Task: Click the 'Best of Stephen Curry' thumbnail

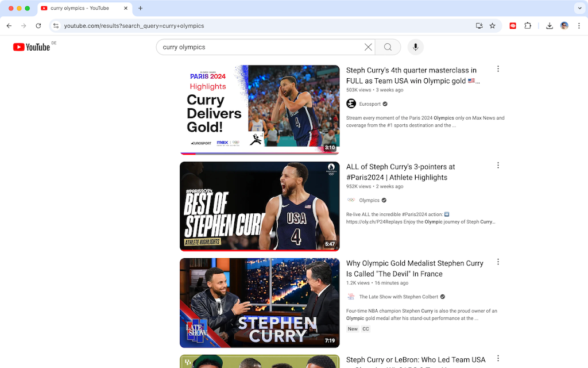Action: coord(260,206)
